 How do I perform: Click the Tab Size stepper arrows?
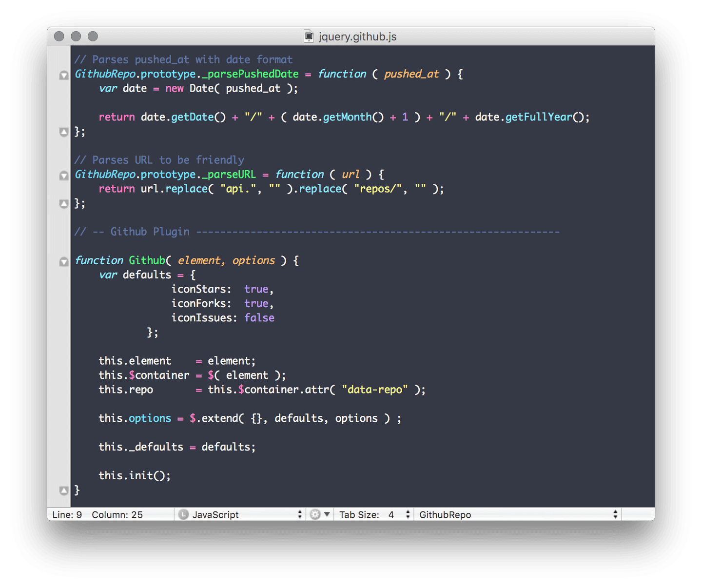[x=408, y=514]
